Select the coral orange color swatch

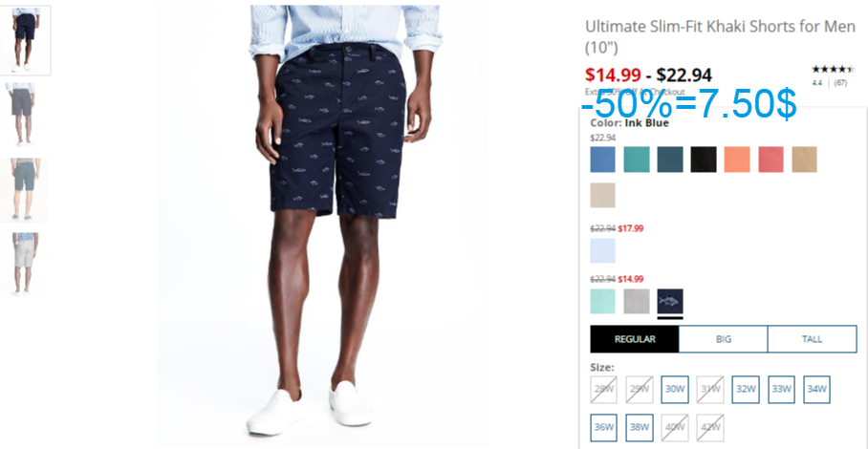[x=737, y=160]
